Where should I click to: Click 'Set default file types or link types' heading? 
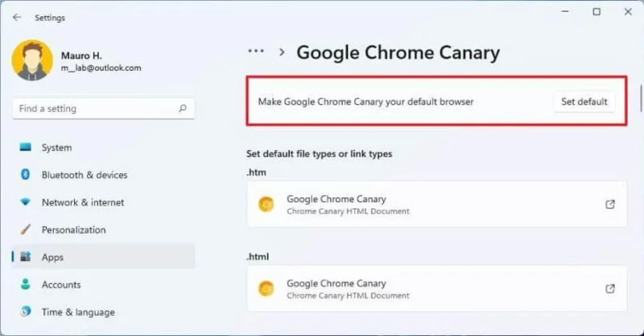pyautogui.click(x=319, y=154)
